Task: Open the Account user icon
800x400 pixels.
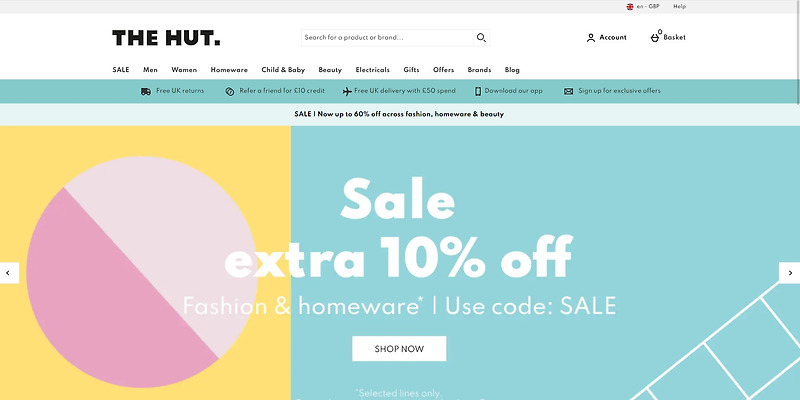Action: [x=591, y=38]
